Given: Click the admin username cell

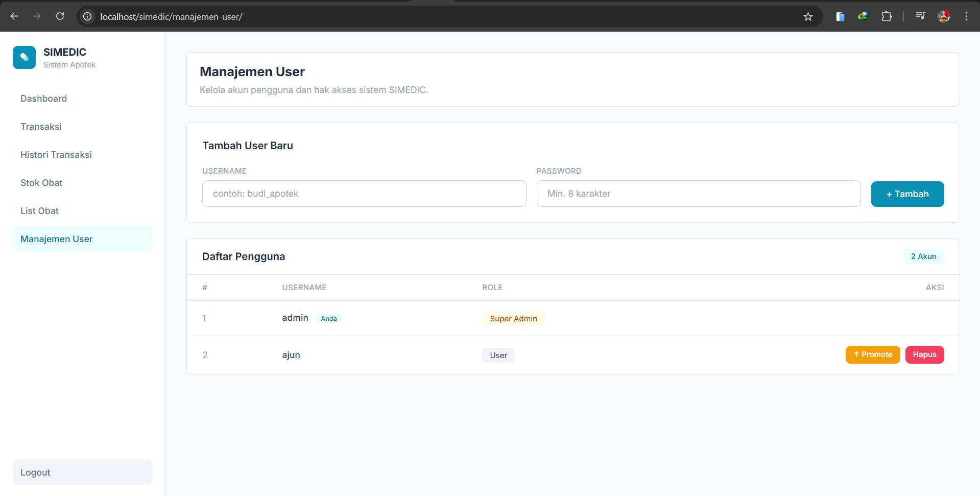Looking at the screenshot, I should 295,318.
